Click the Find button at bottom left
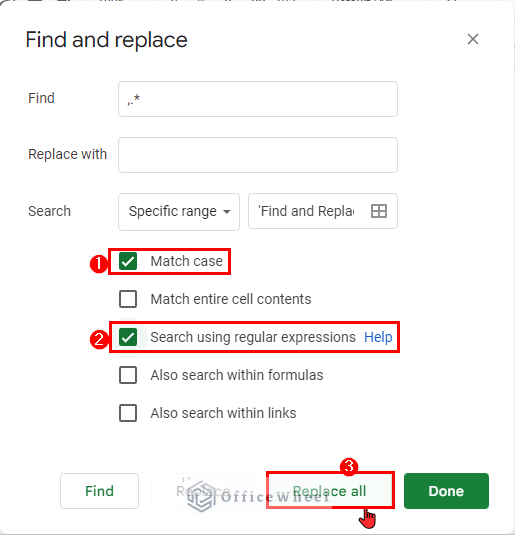This screenshot has width=515, height=535. 99,491
